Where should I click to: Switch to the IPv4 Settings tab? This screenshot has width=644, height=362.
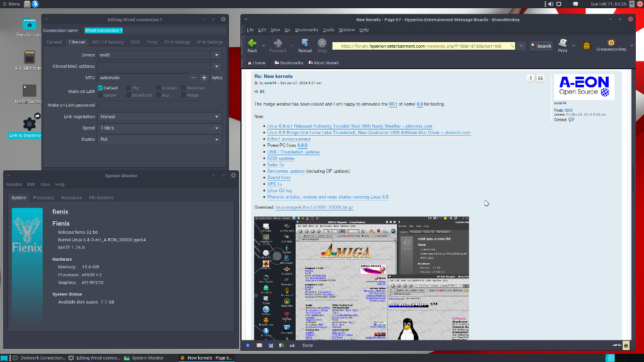pos(177,42)
